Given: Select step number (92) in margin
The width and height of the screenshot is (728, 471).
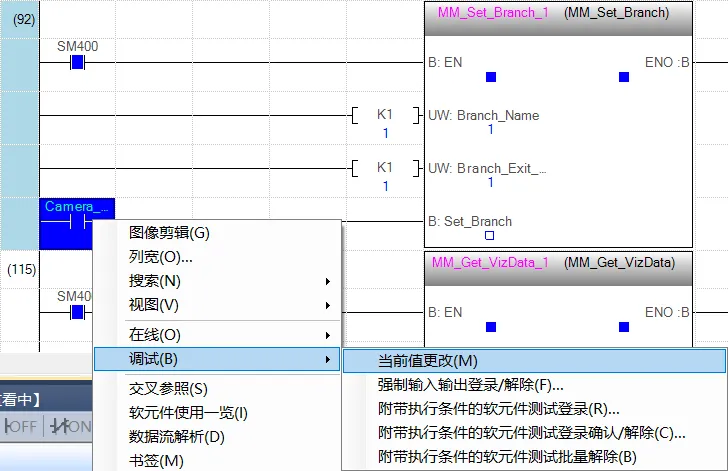Looking at the screenshot, I should pos(24,20).
